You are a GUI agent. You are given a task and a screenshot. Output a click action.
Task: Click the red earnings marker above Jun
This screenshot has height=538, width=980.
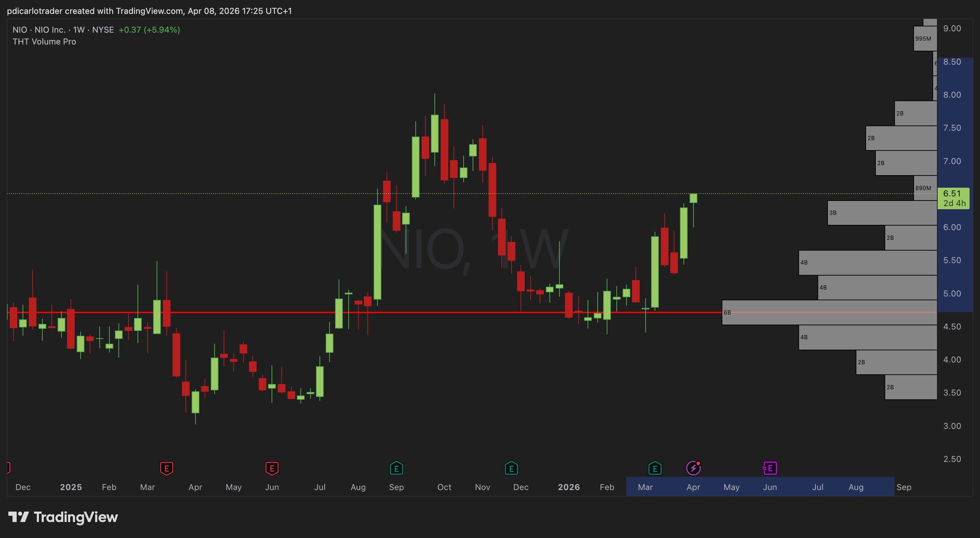(x=272, y=468)
